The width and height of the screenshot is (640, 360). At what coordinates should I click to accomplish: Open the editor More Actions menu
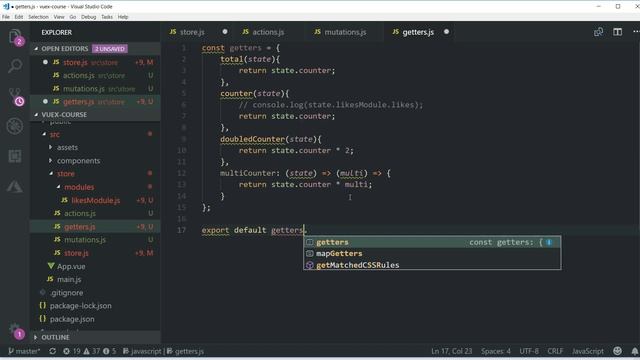tap(636, 32)
